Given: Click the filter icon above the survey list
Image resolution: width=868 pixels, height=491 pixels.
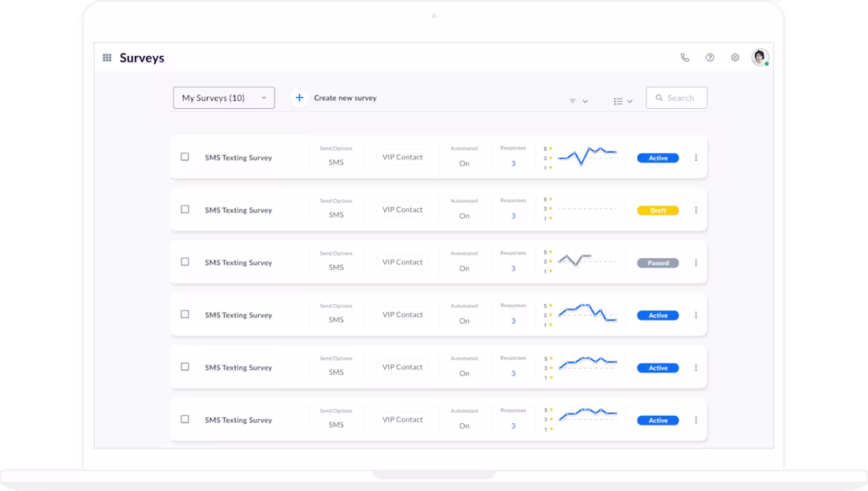Looking at the screenshot, I should (573, 101).
